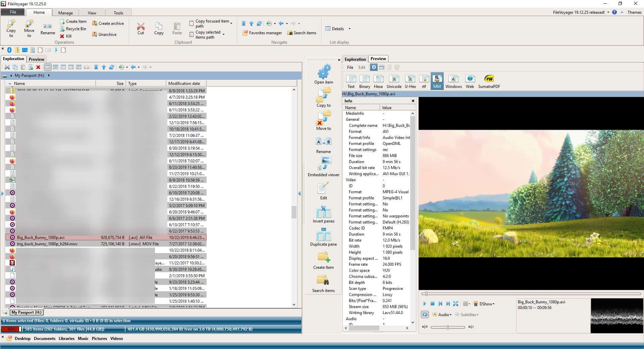Click Duplicate pane in the middle toolbar
The width and height of the screenshot is (644, 349).
tap(324, 237)
